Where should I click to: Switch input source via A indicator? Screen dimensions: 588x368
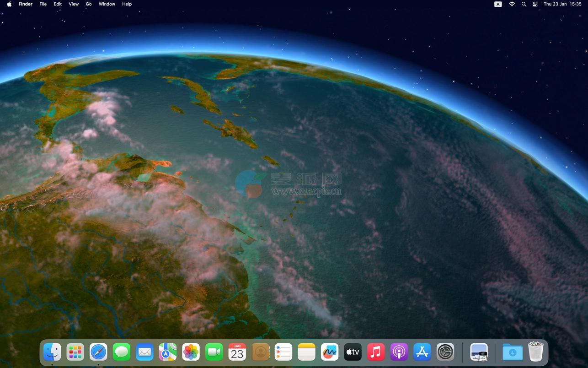pos(498,4)
